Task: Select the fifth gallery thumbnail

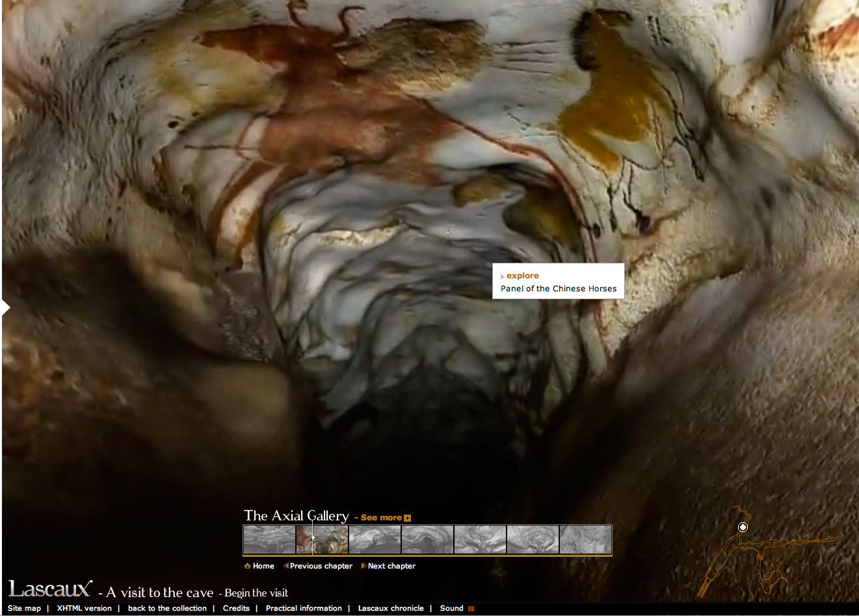Action: click(480, 540)
